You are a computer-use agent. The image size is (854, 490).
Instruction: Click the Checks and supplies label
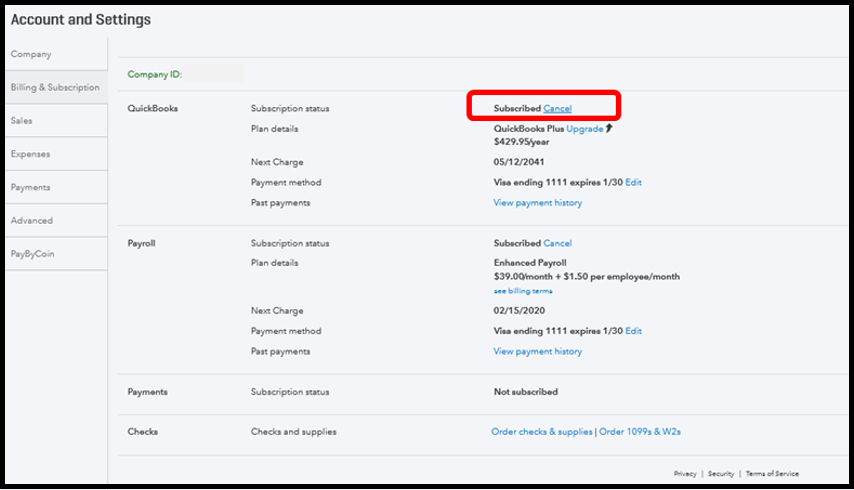click(294, 432)
